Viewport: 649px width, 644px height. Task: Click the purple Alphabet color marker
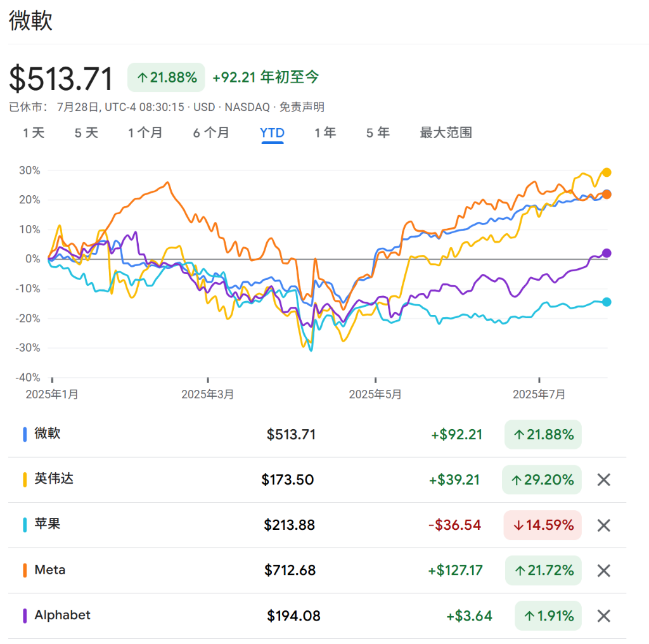25,616
